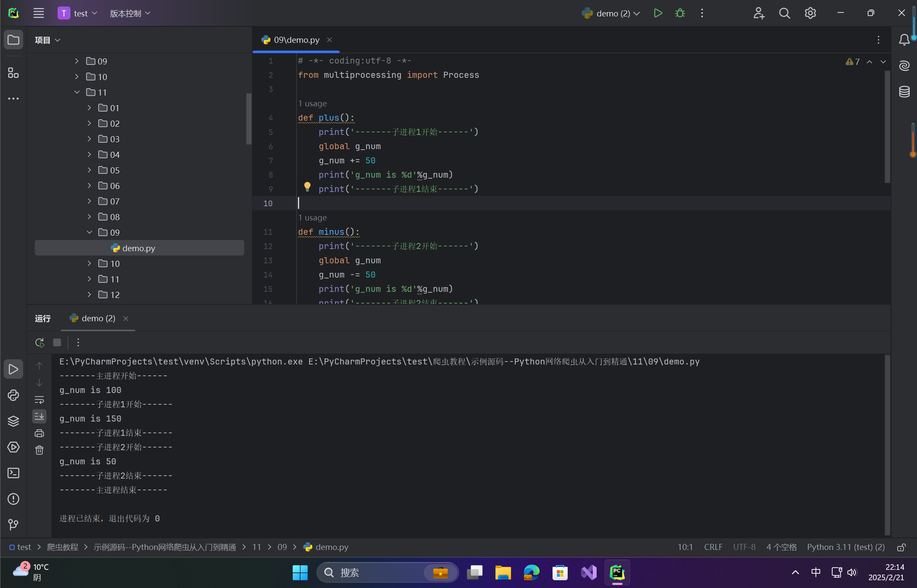Open the Git version control tool window
Viewport: 917px width, 588px height.
(x=13, y=524)
